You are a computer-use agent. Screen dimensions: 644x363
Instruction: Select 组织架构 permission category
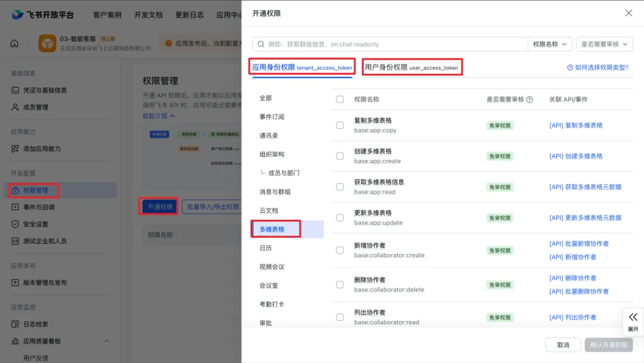coord(272,154)
